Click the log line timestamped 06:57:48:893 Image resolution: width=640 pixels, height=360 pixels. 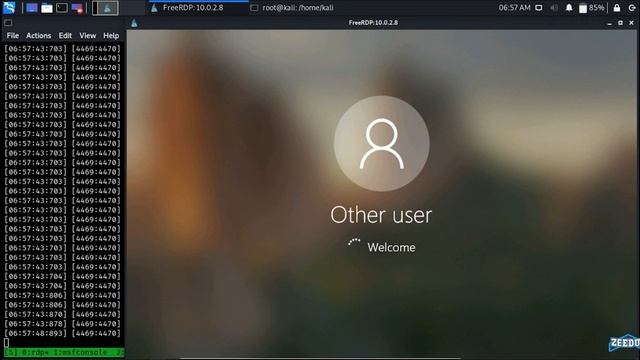click(x=62, y=333)
